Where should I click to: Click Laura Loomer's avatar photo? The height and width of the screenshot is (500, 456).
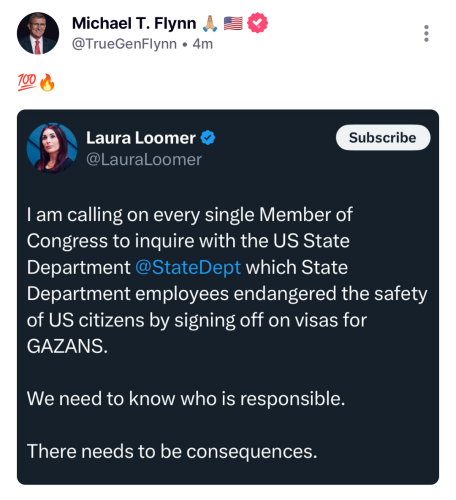point(52,148)
